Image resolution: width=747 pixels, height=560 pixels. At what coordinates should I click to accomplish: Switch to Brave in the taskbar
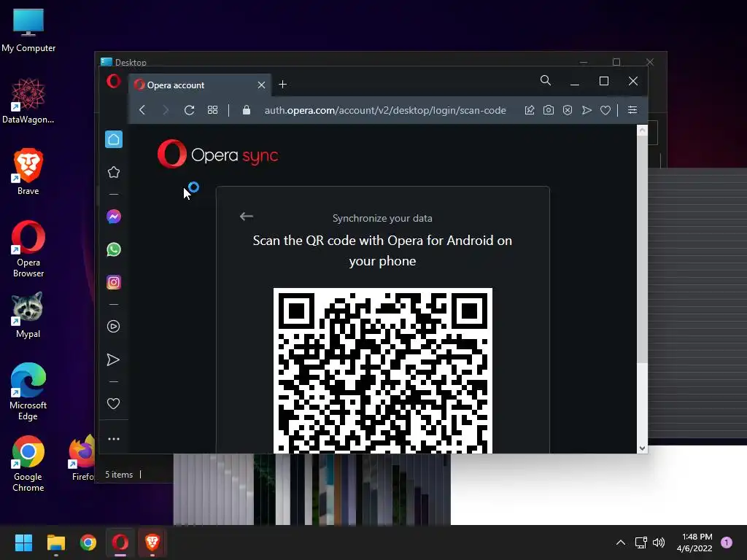tap(152, 542)
